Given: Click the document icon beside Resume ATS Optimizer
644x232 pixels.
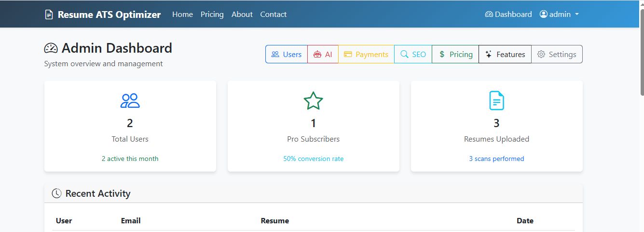Looking at the screenshot, I should [x=49, y=14].
